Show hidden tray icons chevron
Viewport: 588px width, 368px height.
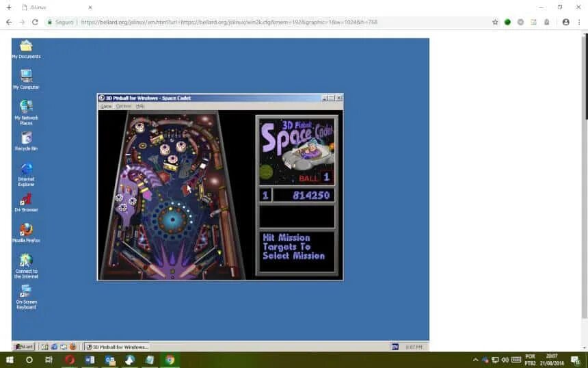[475, 360]
